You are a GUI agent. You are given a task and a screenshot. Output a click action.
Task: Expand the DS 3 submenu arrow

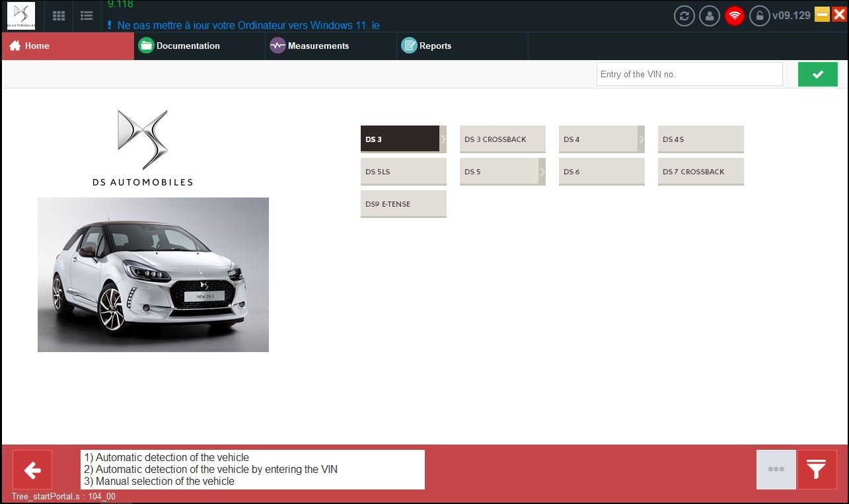coord(443,139)
